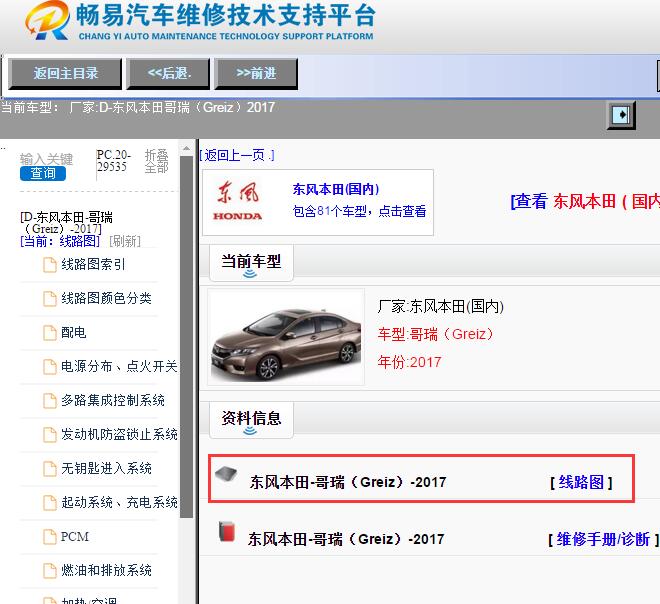Screen dimensions: 660x604
Task: Click the document icon beside 配电
Action: click(50, 333)
